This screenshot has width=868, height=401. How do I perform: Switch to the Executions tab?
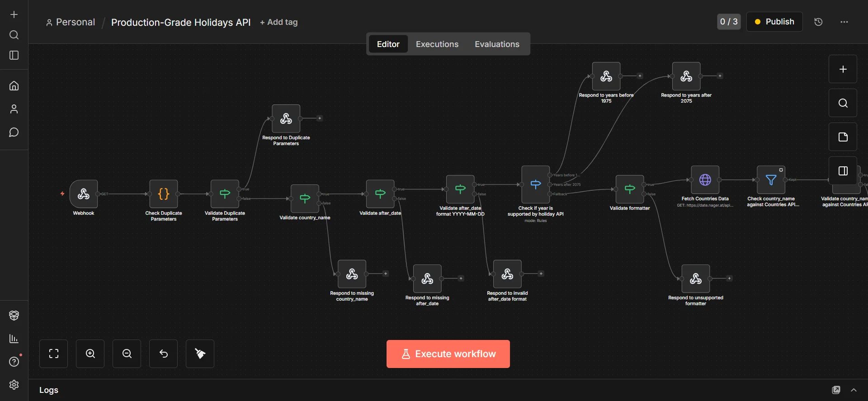(x=437, y=44)
